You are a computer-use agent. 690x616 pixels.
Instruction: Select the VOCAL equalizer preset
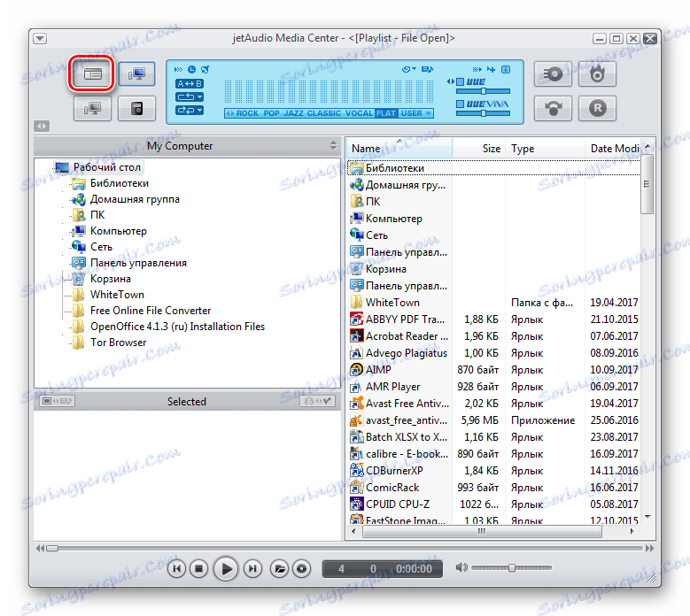359,113
